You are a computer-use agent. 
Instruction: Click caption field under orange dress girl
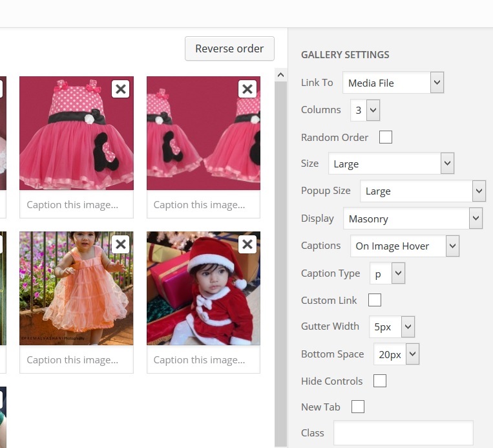coord(76,359)
